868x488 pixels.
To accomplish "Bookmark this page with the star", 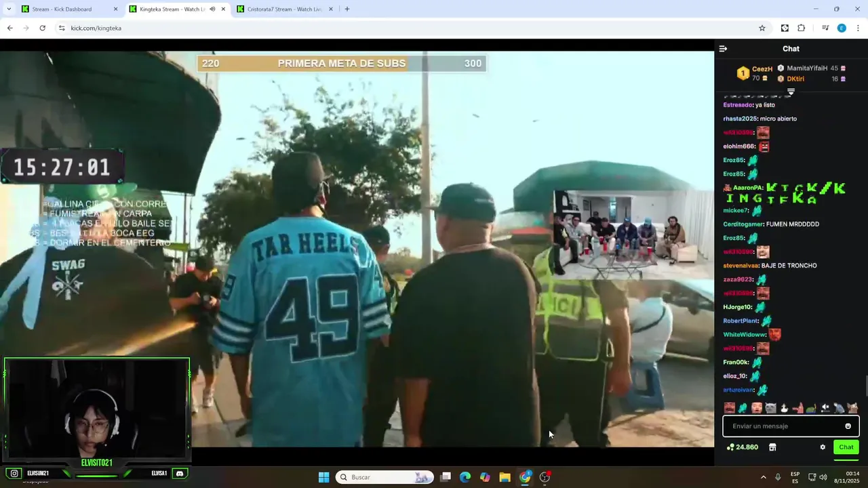I will 762,28.
